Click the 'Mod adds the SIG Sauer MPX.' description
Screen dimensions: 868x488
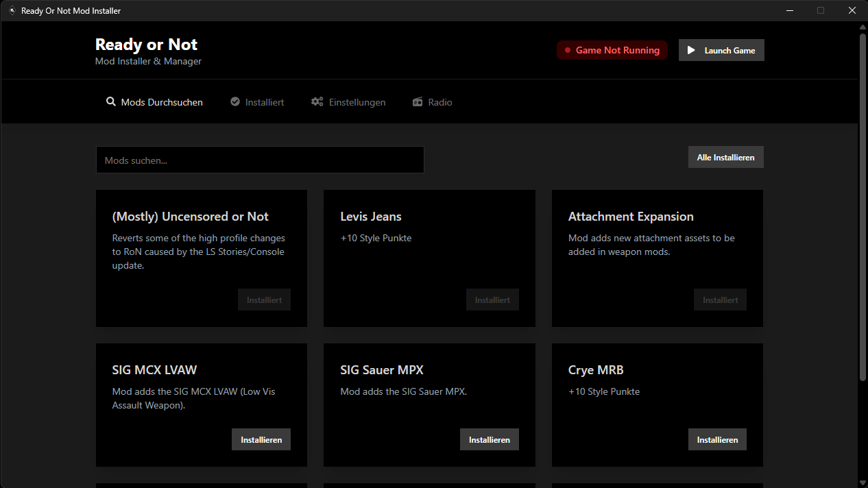pos(403,392)
